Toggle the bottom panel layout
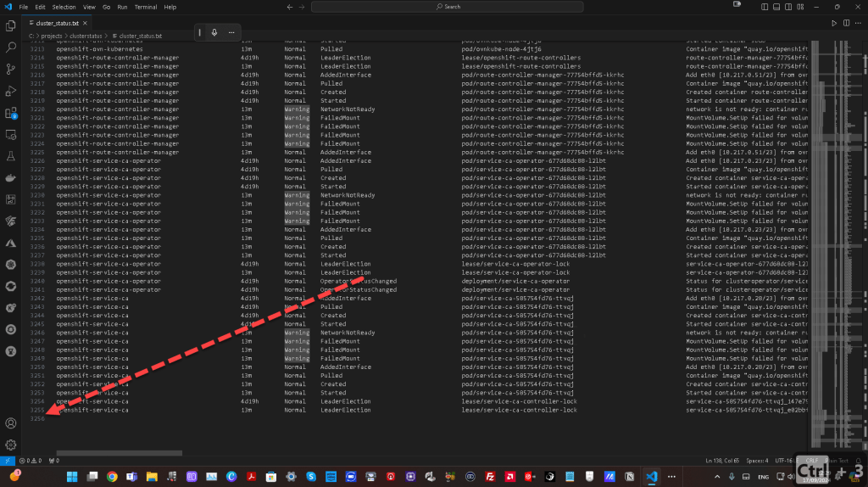The image size is (868, 487). point(776,7)
